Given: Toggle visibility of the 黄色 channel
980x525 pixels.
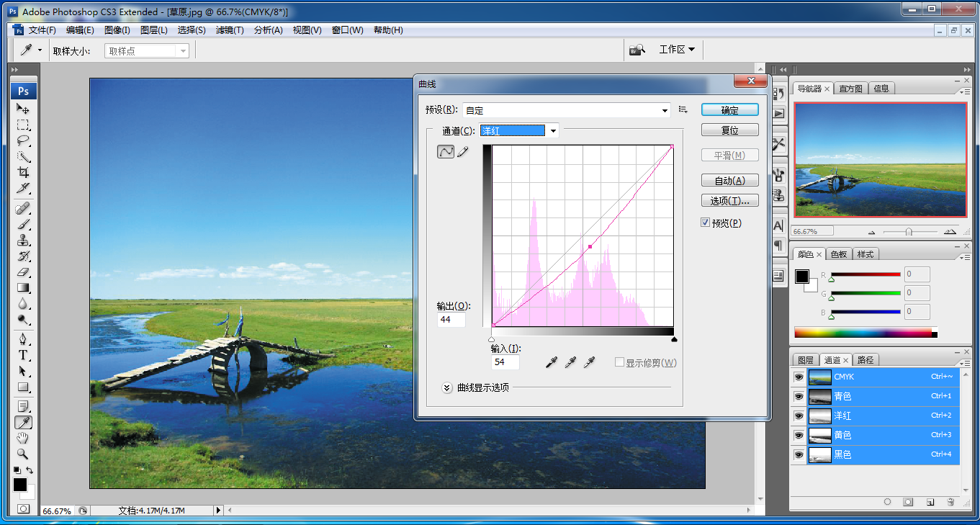Looking at the screenshot, I should [799, 436].
